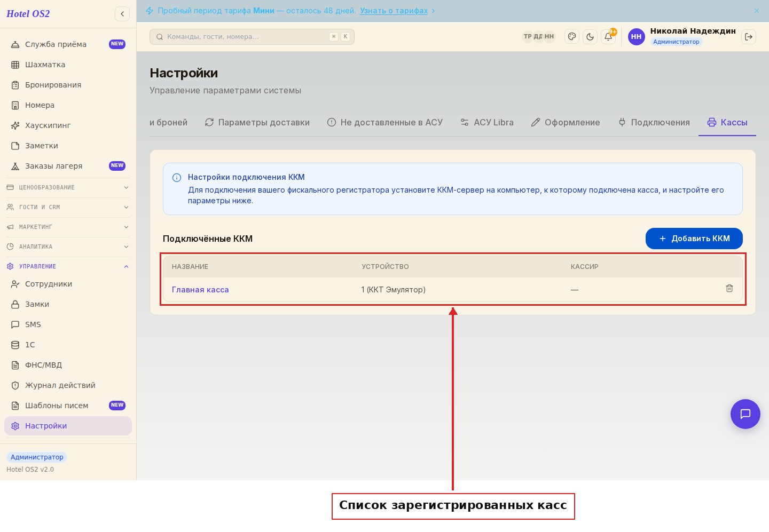The height and width of the screenshot is (532, 769).
Task: Switch to АСУ Libra tab
Action: [x=486, y=122]
